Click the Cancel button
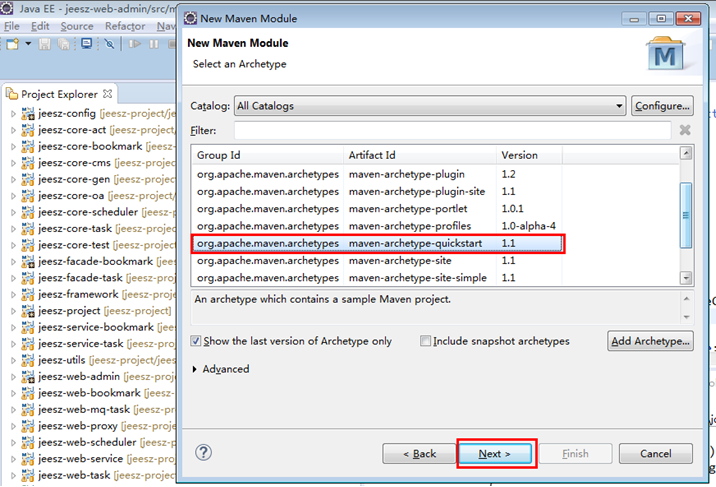 coord(655,454)
